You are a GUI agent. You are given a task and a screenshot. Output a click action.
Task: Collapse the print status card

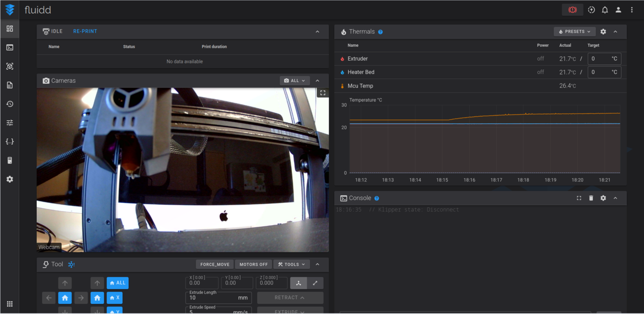click(x=317, y=32)
